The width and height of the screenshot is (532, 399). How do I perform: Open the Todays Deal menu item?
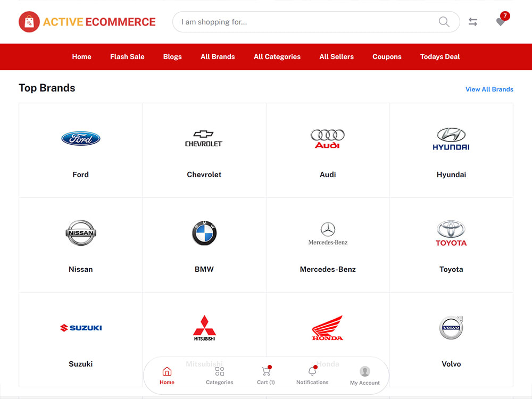click(x=440, y=57)
